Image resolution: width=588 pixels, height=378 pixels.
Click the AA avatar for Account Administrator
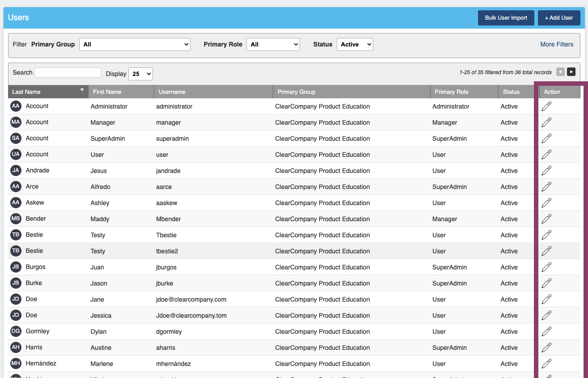(16, 106)
